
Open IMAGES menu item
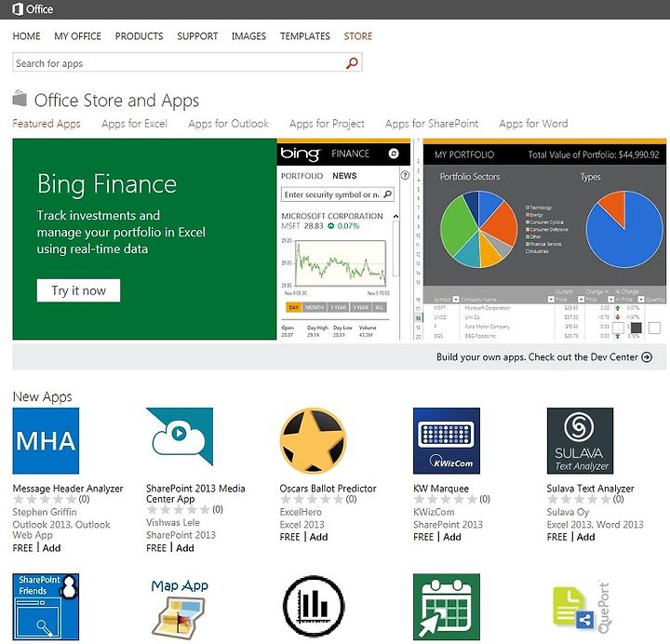[x=248, y=36]
